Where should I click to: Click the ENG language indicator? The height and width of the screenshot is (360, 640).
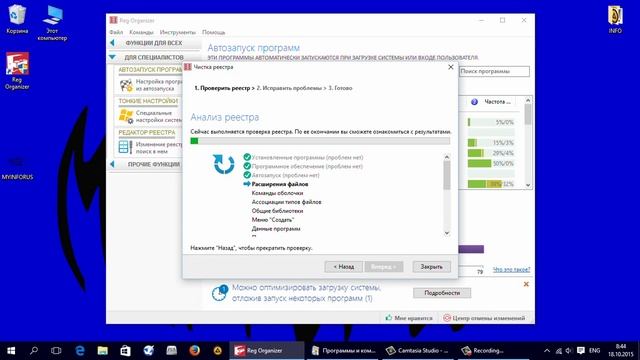pyautogui.click(x=594, y=351)
